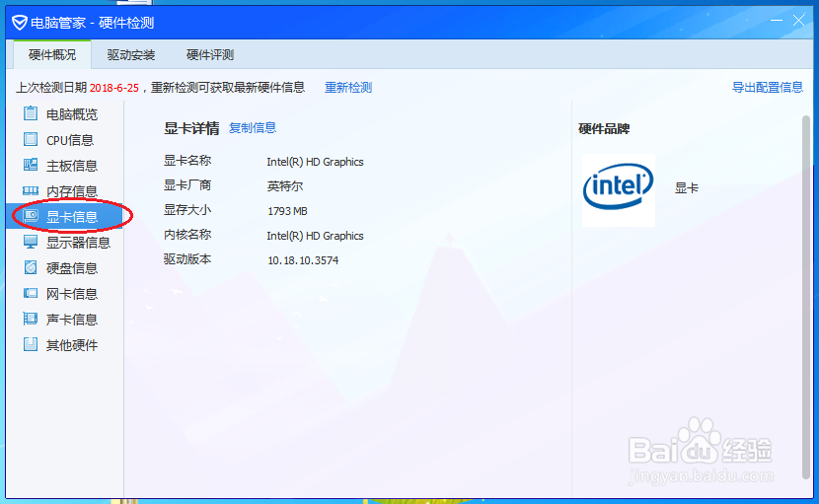Click the 内核名称 value Intel(R) HD Graphics
The width and height of the screenshot is (819, 504).
tap(315, 236)
